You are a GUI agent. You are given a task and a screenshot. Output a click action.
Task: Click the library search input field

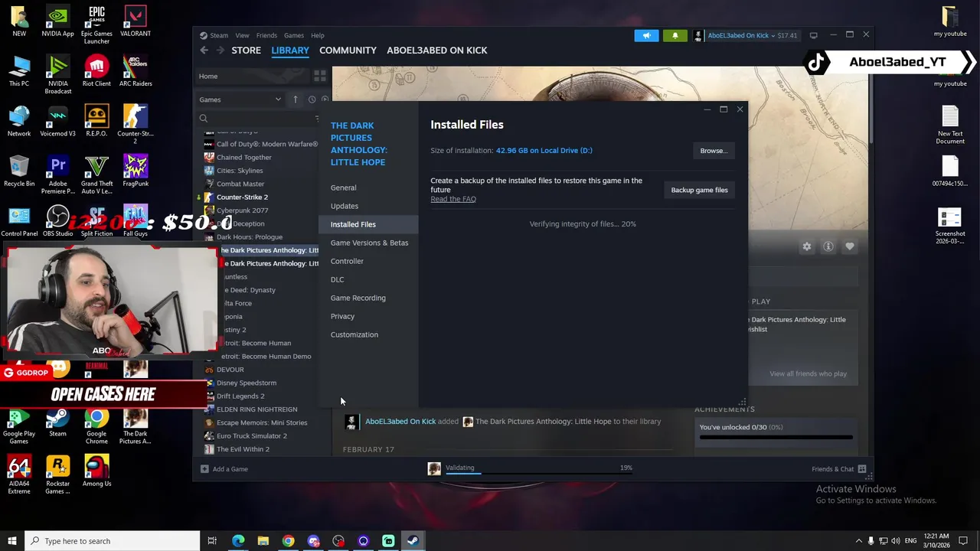260,119
